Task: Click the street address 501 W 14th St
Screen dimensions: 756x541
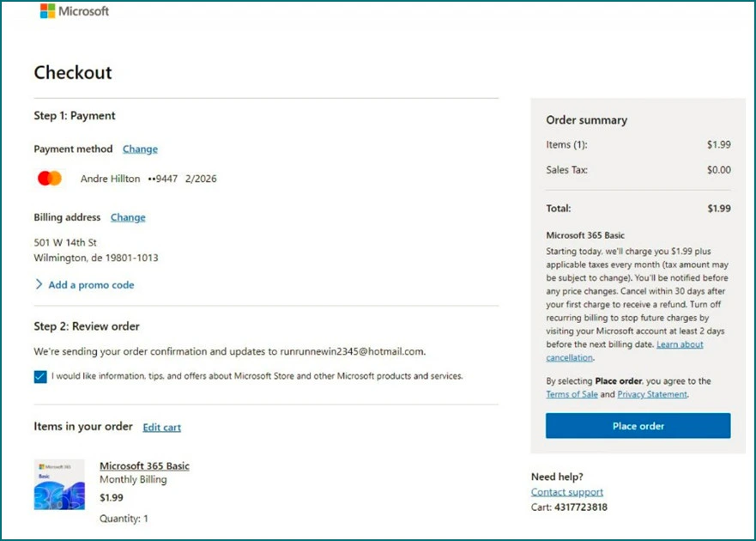Action: click(x=65, y=242)
